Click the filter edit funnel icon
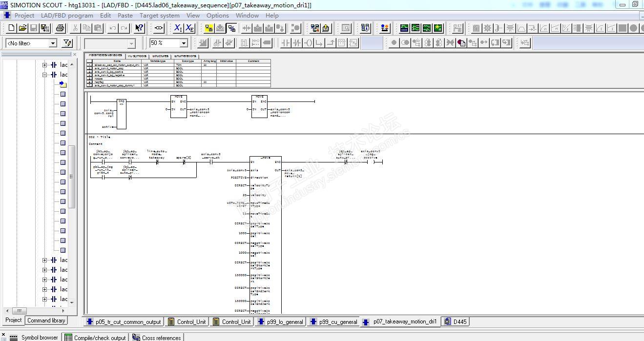The image size is (644, 341). (67, 43)
